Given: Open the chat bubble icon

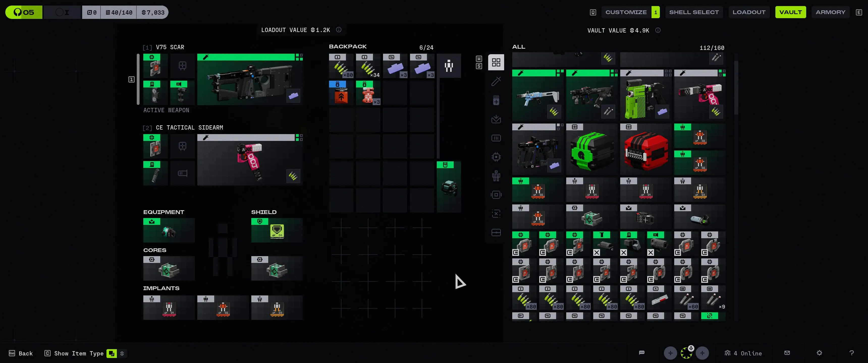Looking at the screenshot, I should tap(642, 353).
